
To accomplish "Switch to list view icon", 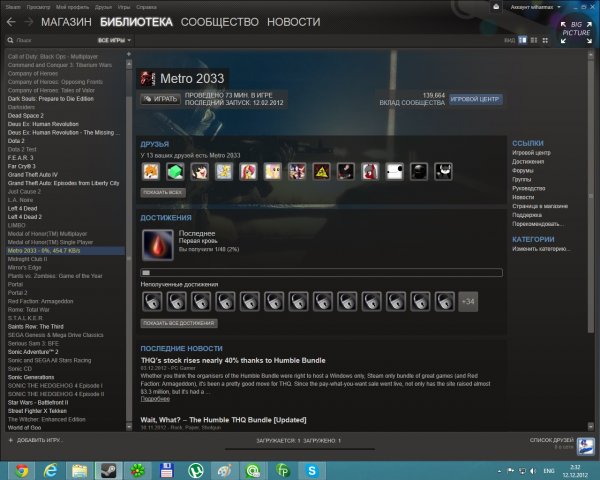I will pyautogui.click(x=534, y=40).
